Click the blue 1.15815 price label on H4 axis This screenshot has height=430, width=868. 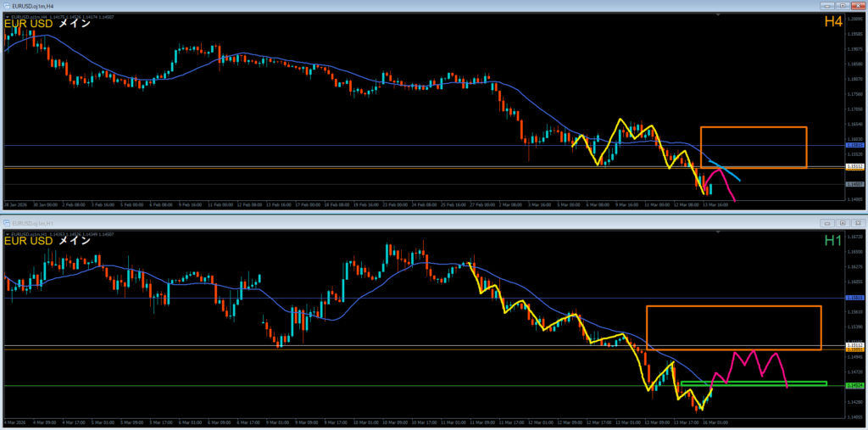click(855, 146)
